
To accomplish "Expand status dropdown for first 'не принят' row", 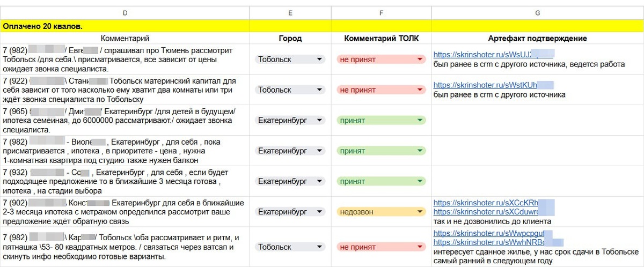I will 420,60.
